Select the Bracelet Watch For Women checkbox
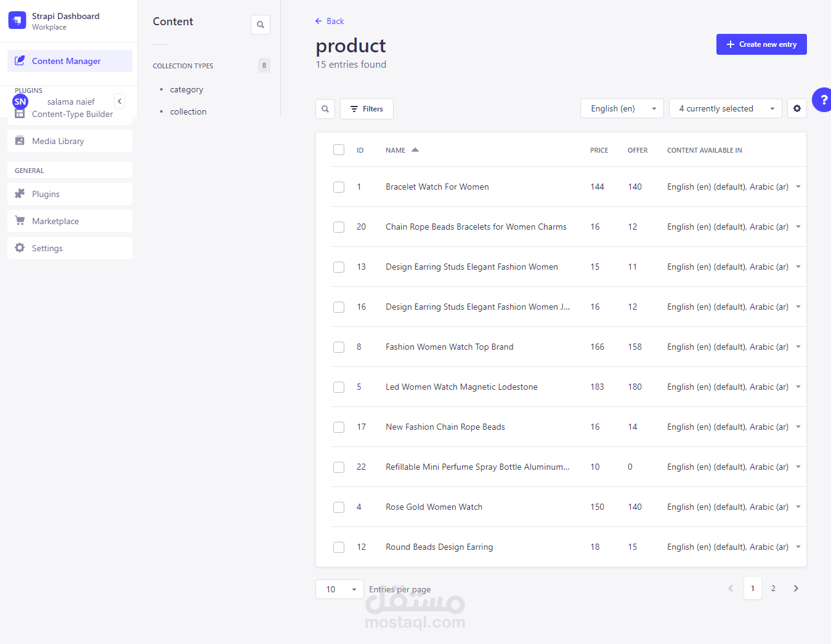The image size is (831, 644). [x=339, y=187]
